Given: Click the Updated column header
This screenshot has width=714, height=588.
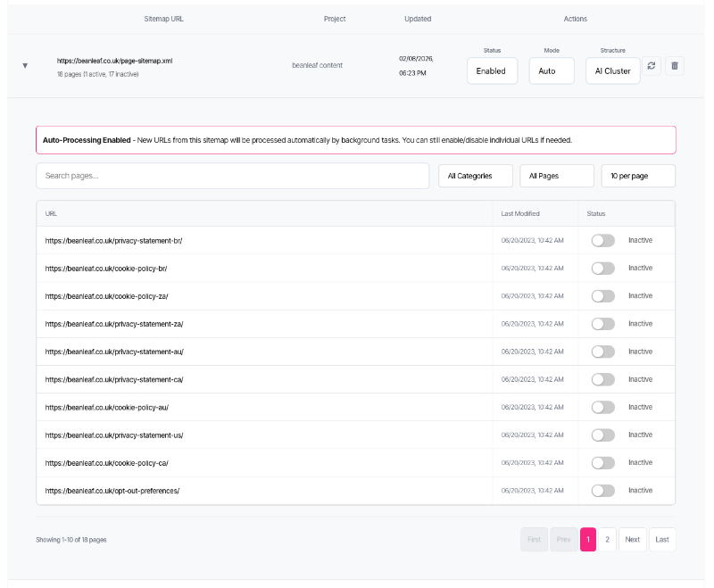Looking at the screenshot, I should pos(418,19).
